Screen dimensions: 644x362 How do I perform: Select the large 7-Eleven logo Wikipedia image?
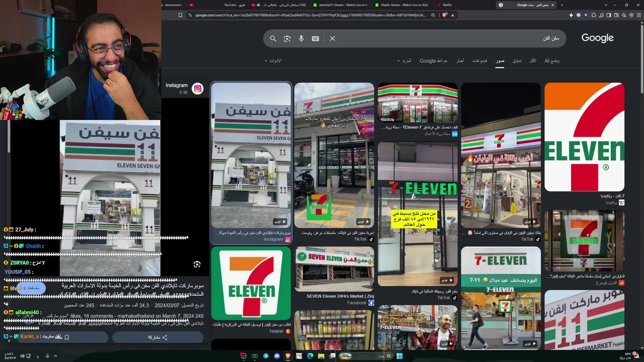click(x=584, y=137)
